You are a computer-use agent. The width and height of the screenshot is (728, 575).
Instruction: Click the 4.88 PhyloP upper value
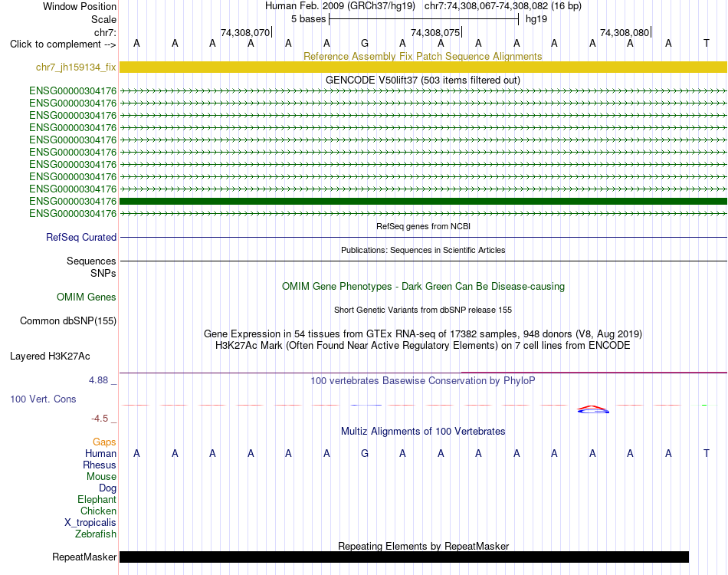98,380
